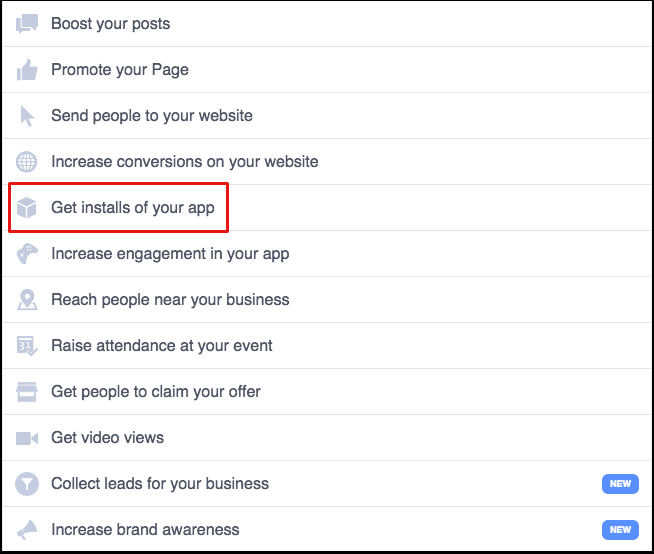The width and height of the screenshot is (654, 554).
Task: Choose "Reach people near your business"
Action: [170, 300]
